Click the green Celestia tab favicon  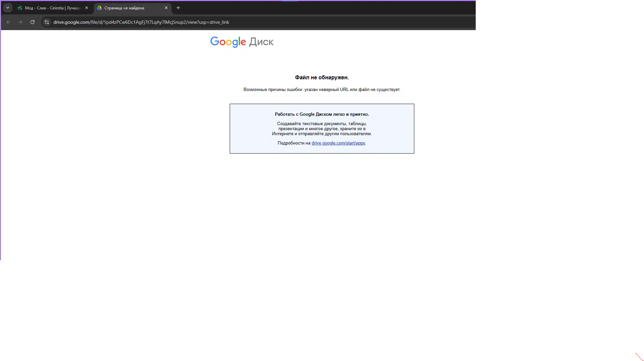click(20, 8)
